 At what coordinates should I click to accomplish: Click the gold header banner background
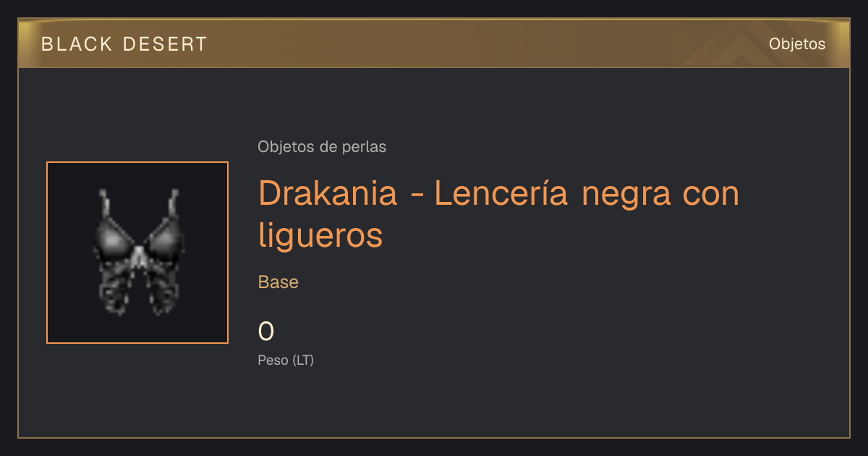(x=434, y=44)
